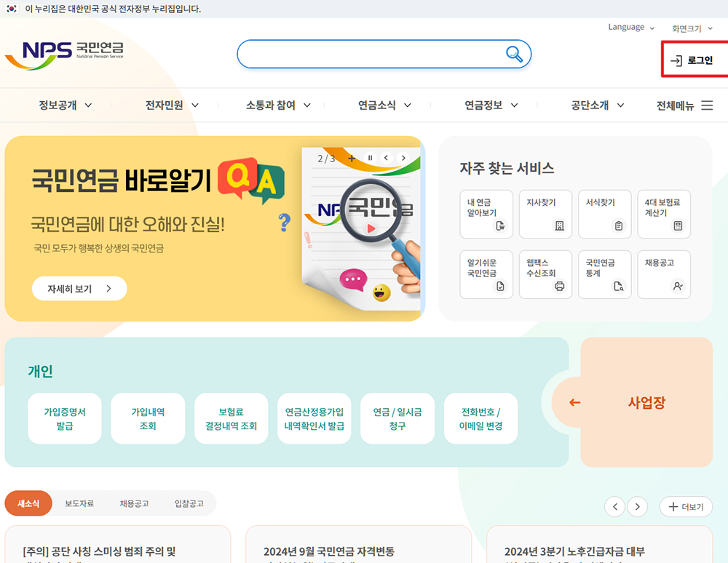This screenshot has height=563, width=728.
Task: Click the search magnifier icon
Action: [x=514, y=54]
